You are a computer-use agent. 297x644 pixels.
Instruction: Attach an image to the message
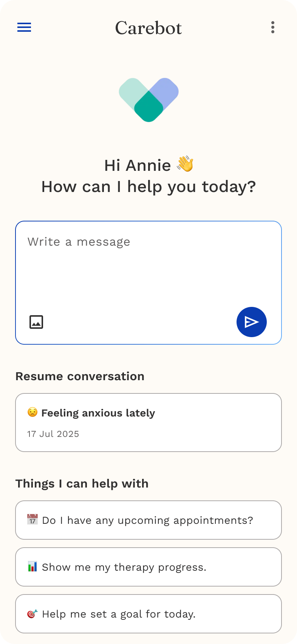pyautogui.click(x=36, y=322)
